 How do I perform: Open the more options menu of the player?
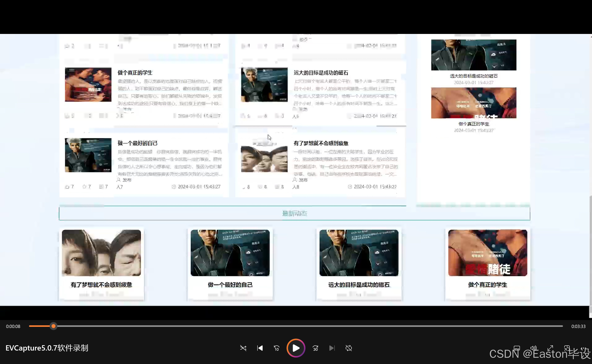point(584,348)
